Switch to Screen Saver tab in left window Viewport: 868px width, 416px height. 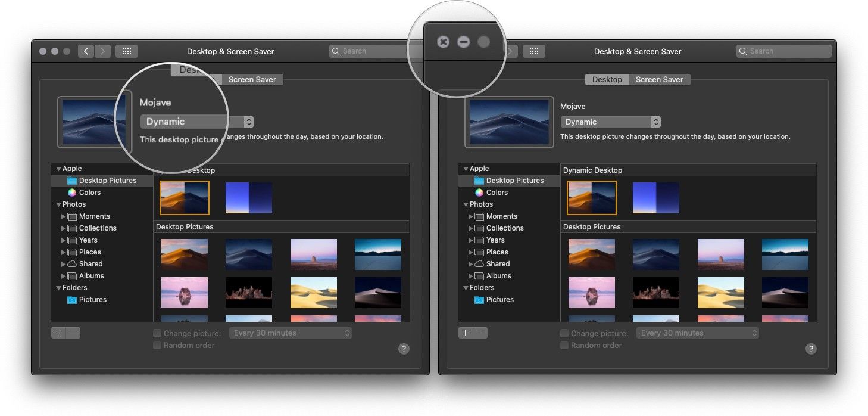[x=252, y=80]
